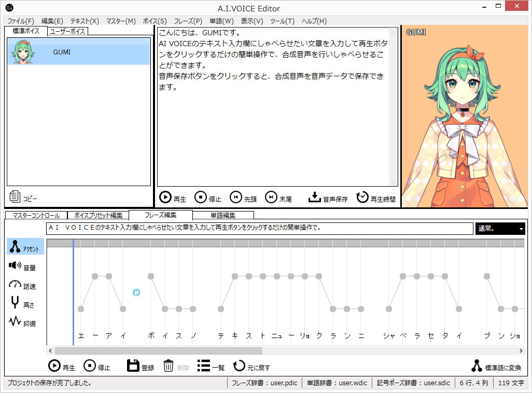
Task: Click the 記号ポーズ辞書：user.sdic status entry
Action: pyautogui.click(x=413, y=383)
